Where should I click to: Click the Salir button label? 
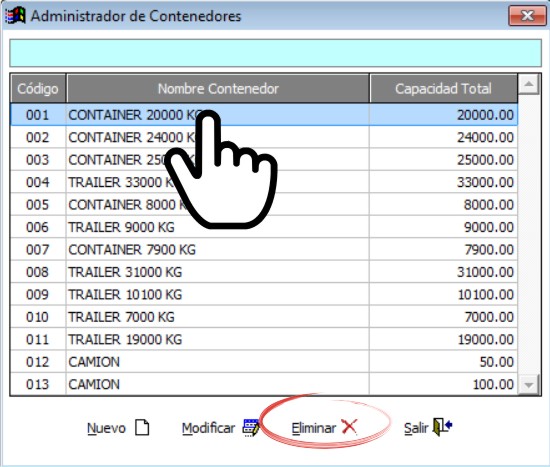click(x=416, y=428)
